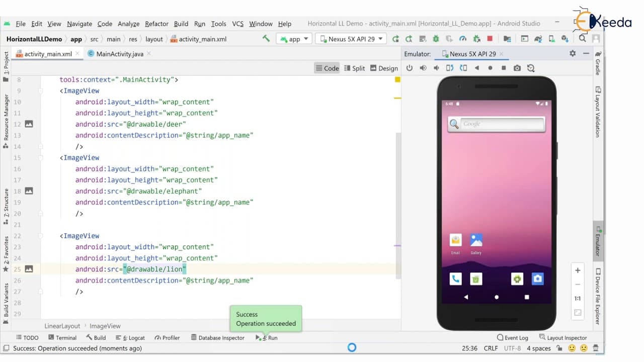This screenshot has width=644, height=362.
Task: Close the Nexus 5X API 29 emulator tab
Action: 502,54
